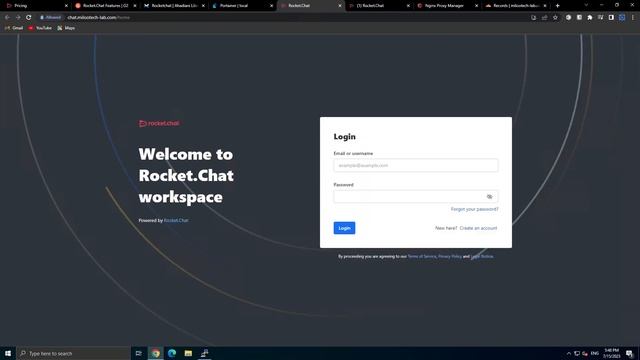Open the Extensions puzzle icon
This screenshot has height=360, width=640.
tap(590, 18)
